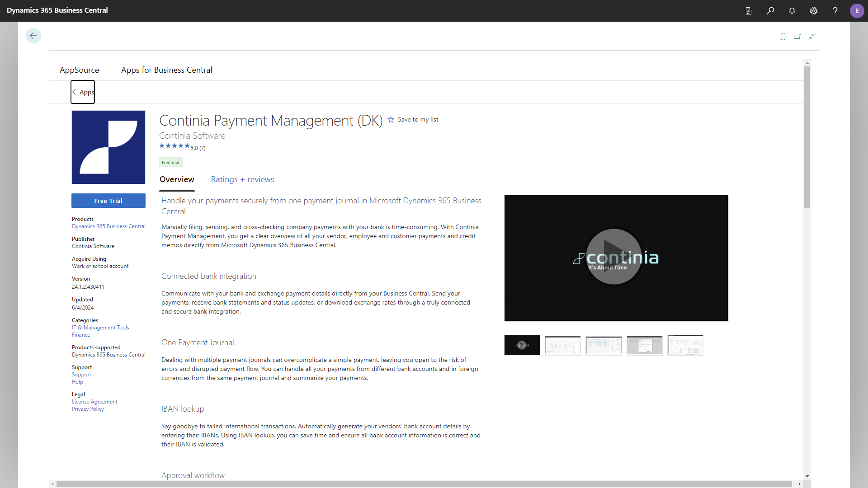Click the Help link in sidebar
Viewport: 868px width, 488px height.
click(x=77, y=381)
